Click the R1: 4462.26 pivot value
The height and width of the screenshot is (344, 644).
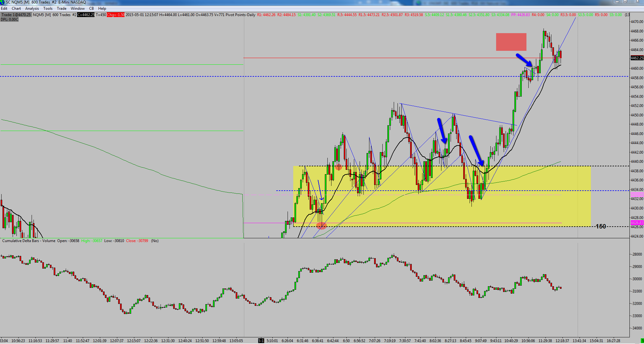(266, 15)
